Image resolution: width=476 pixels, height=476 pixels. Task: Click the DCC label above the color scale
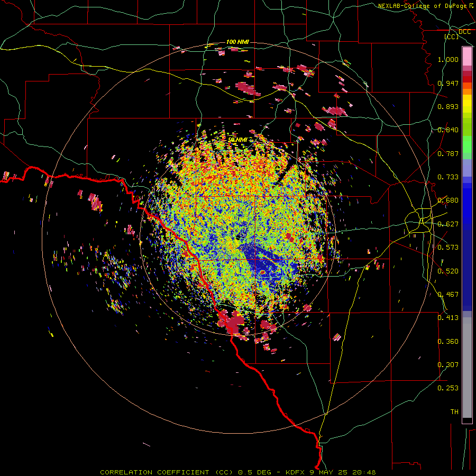tap(464, 32)
